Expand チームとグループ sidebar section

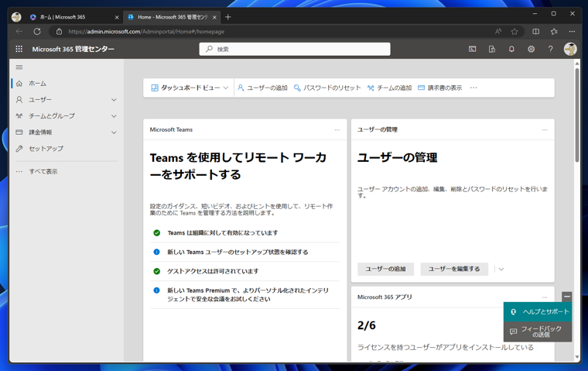(x=67, y=116)
